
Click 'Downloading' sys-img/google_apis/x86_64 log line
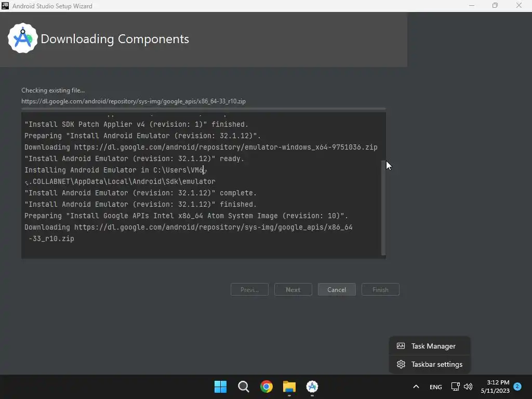click(x=188, y=228)
